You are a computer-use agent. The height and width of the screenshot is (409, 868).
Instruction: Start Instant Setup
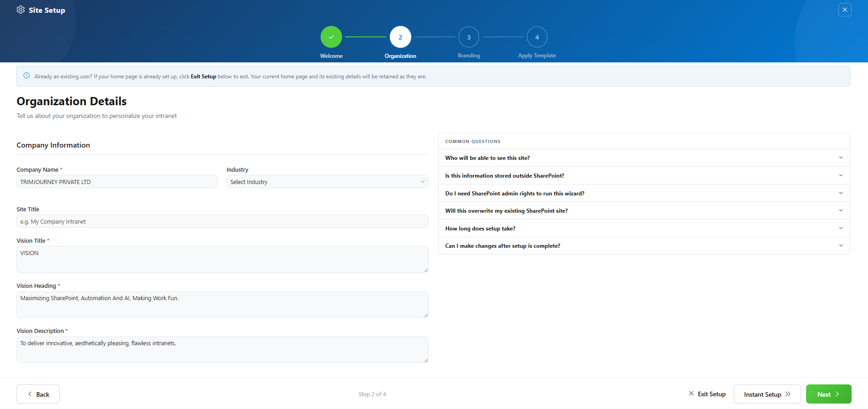click(767, 394)
